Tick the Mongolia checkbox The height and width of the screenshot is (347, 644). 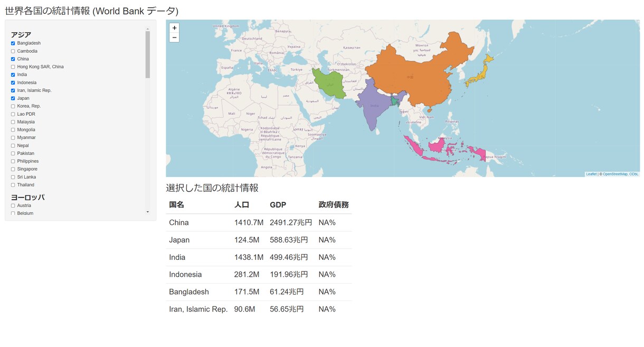(13, 130)
